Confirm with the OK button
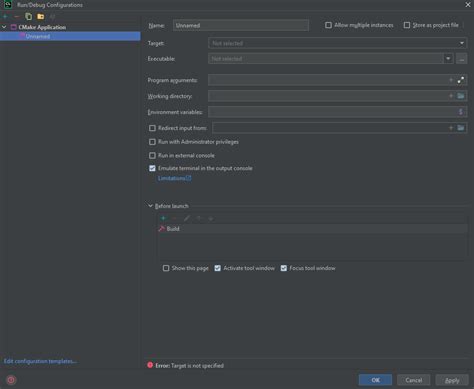Viewport: 474px width, 389px height. (x=375, y=380)
